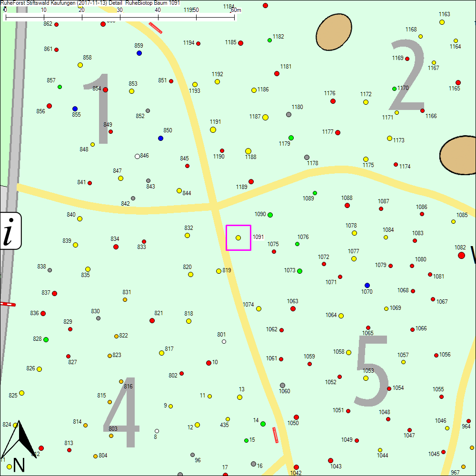Click the blue tree marker 850
This screenshot has width=476, height=476.
pyautogui.click(x=160, y=139)
